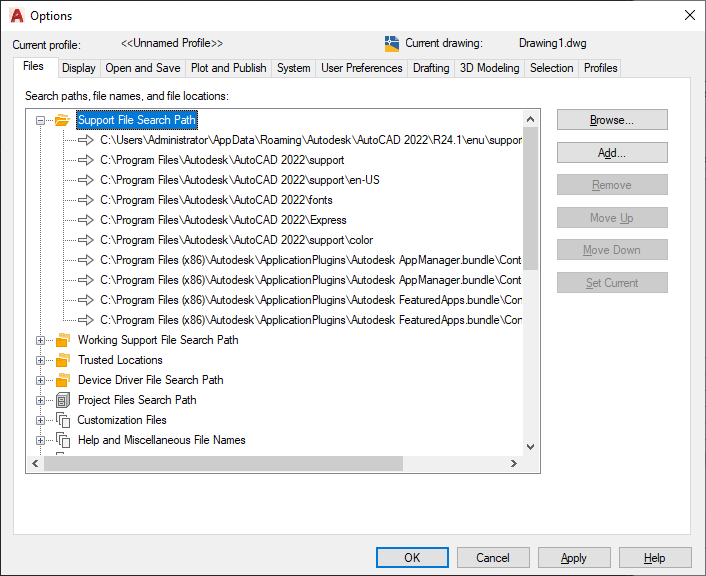Click arrow icon beside AutoCAD 2022\Express path
Screen dimensions: 706x576
[x=86, y=220]
